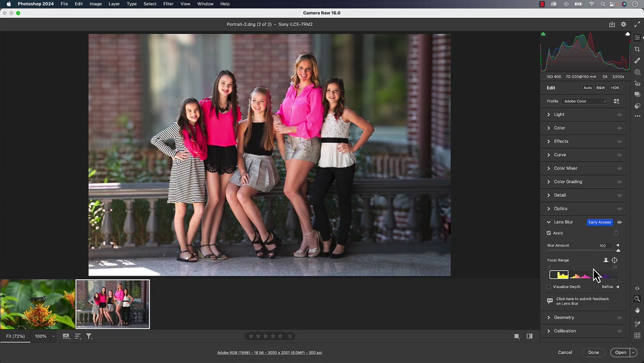Image resolution: width=644 pixels, height=363 pixels.
Task: Click the Save image download icon
Action: coord(612,24)
